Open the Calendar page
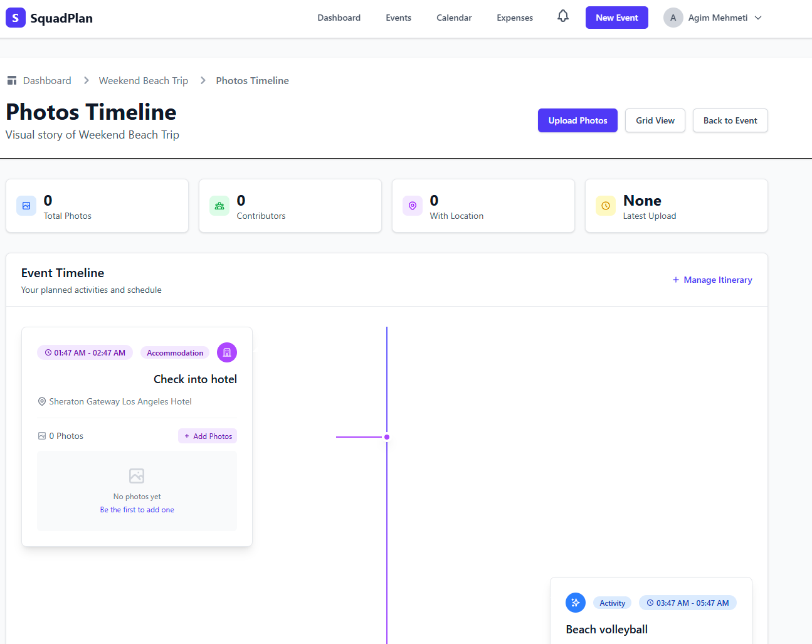812x644 pixels. coord(453,18)
